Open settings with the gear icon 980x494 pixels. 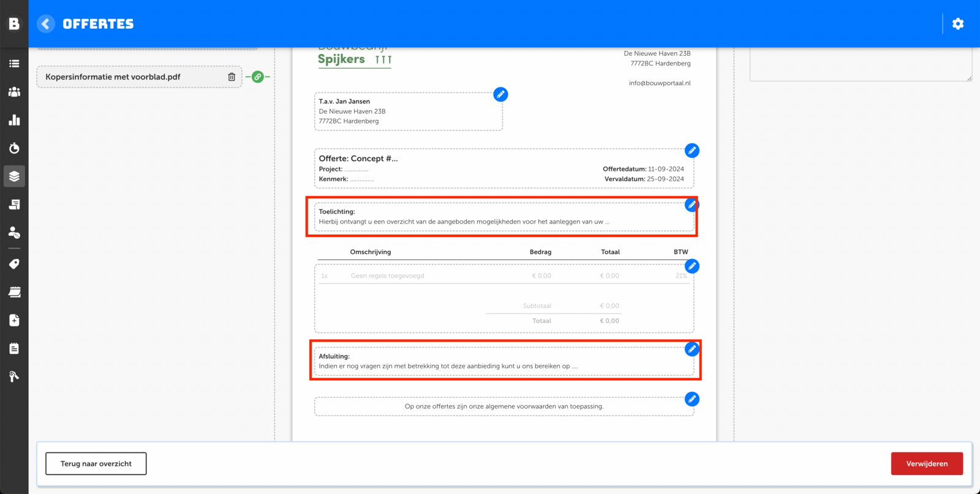(x=958, y=24)
